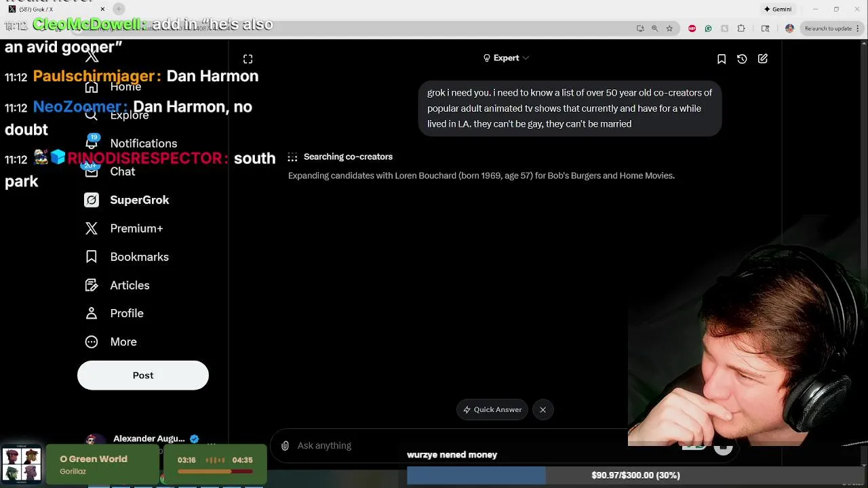Screen dimensions: 868x488
Task: Click the Notifications bell icon
Action: pos(92,143)
